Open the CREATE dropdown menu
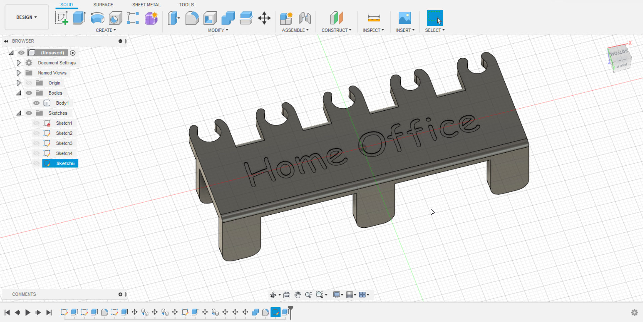The height and width of the screenshot is (322, 644). coord(106,30)
